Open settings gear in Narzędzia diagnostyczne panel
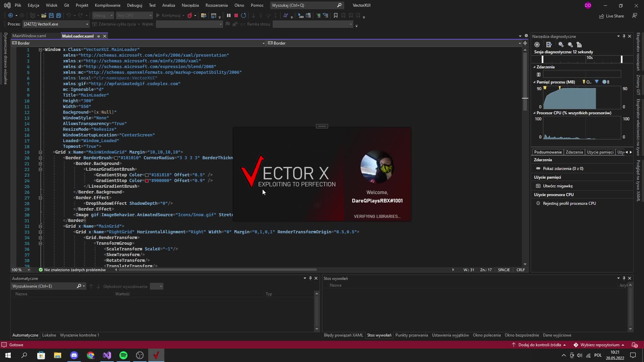 click(537, 44)
